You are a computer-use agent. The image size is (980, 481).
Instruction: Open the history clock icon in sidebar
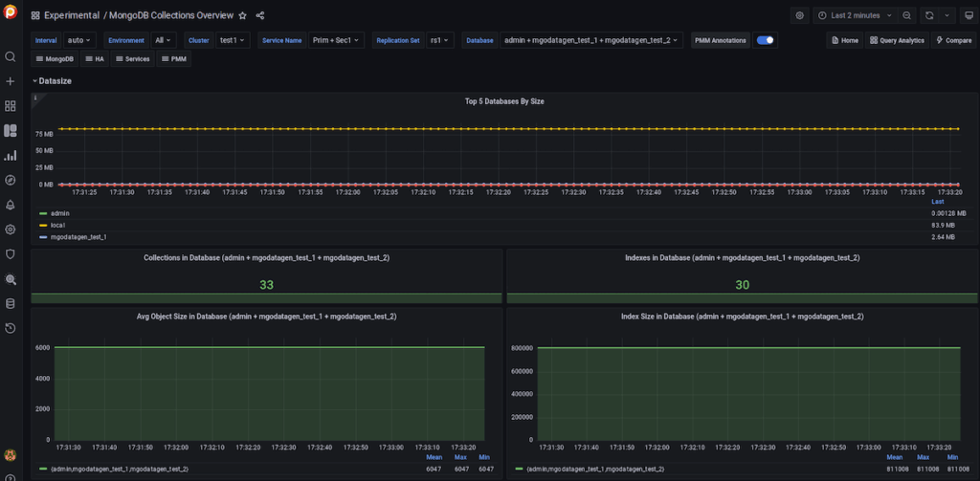[x=10, y=328]
